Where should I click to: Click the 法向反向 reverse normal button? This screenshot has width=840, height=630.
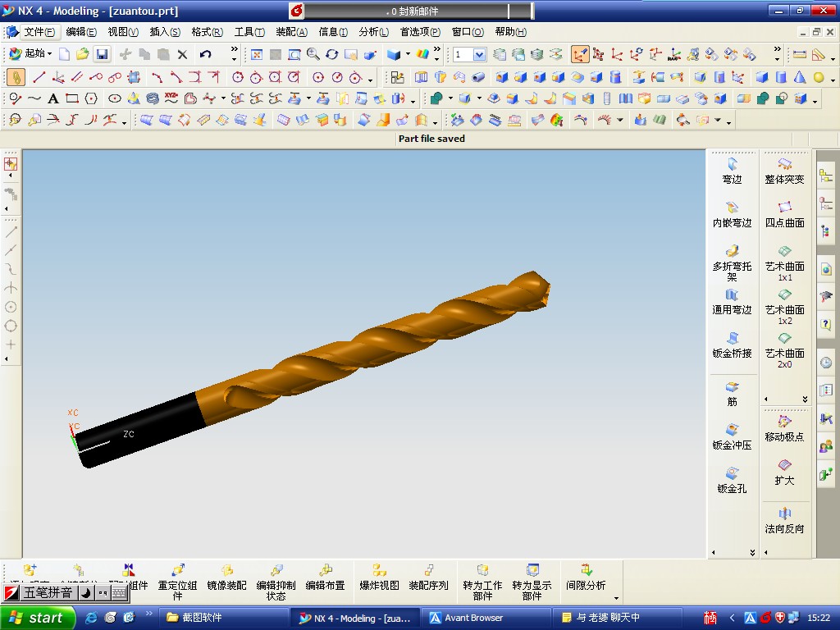[784, 521]
